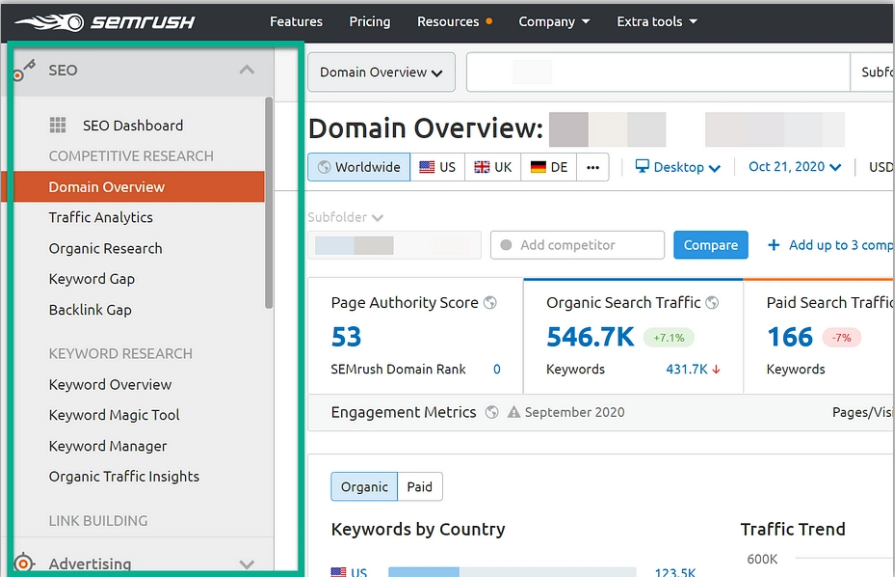Select the Worldwide database tab
The height and width of the screenshot is (577, 895).
coord(359,167)
